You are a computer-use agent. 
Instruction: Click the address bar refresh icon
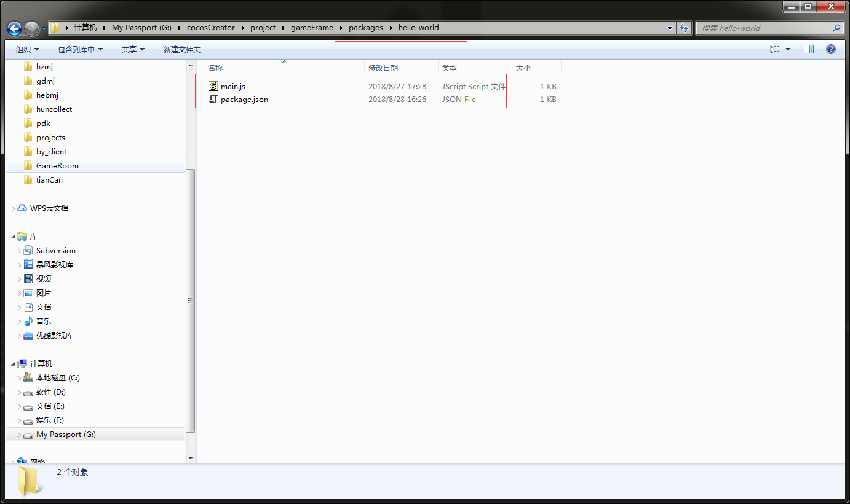tap(684, 28)
